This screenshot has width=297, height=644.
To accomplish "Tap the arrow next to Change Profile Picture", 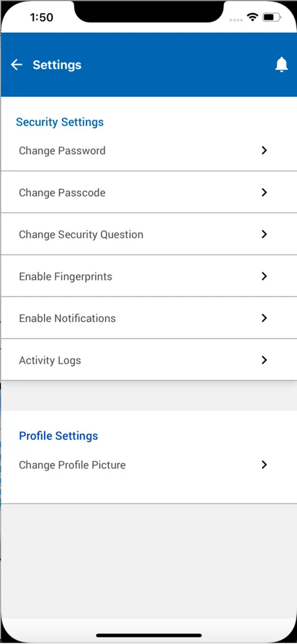I will coord(264,464).
